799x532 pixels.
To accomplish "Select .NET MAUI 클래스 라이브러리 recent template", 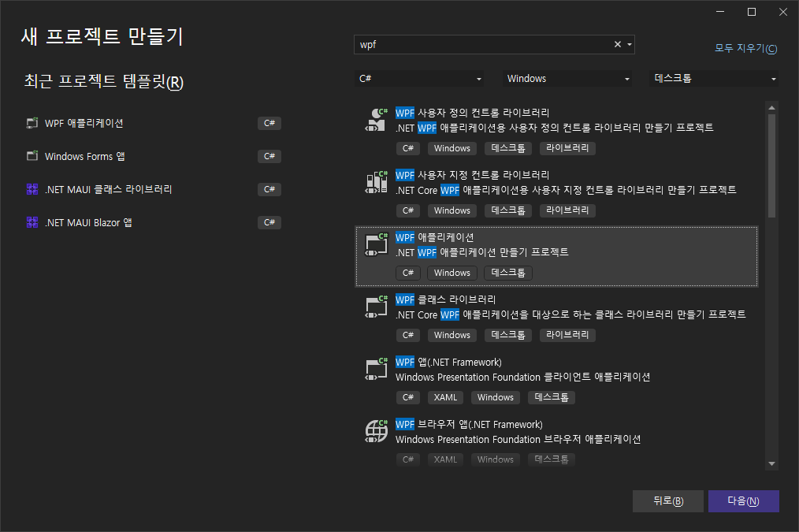I will click(x=108, y=189).
